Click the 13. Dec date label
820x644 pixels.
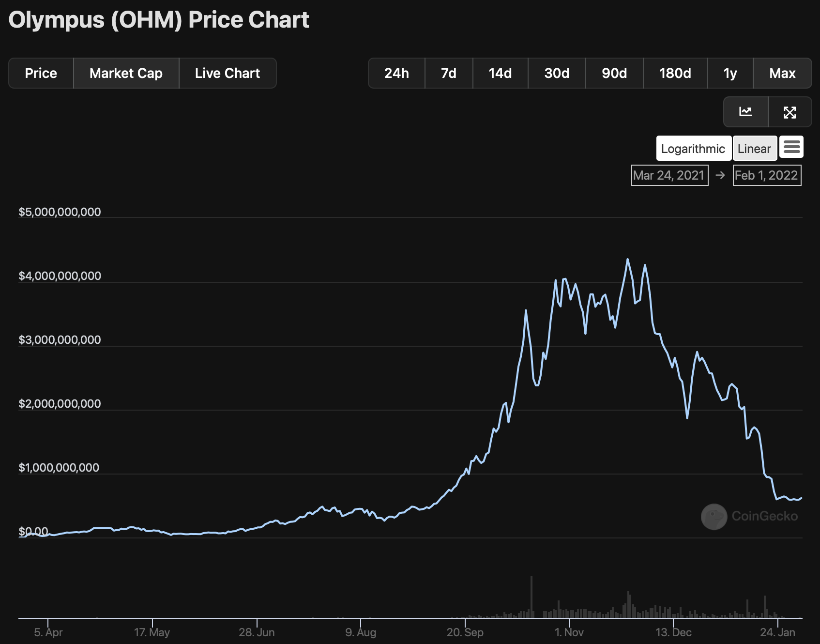pos(673,632)
